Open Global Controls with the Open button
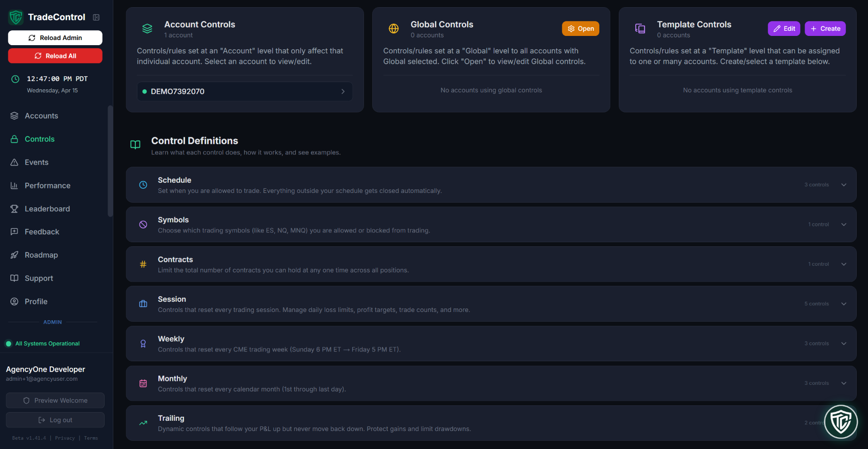Viewport: 868px width, 449px height. (x=580, y=29)
